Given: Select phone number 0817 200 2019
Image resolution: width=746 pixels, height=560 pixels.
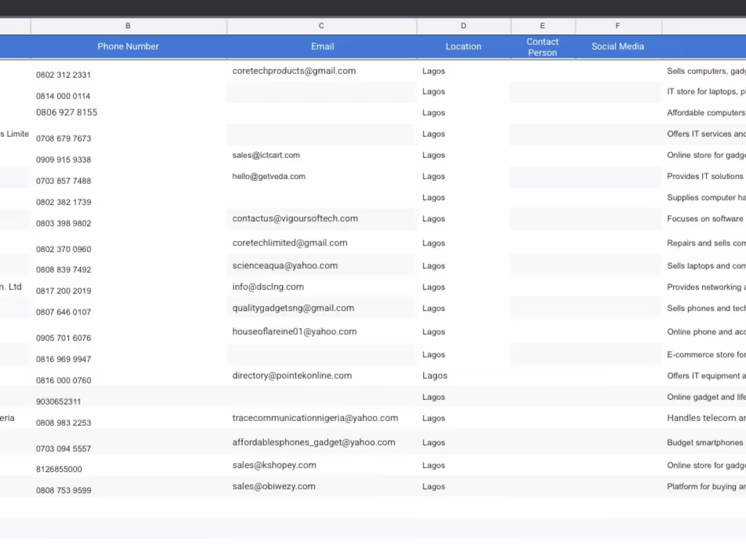Looking at the screenshot, I should [63, 291].
